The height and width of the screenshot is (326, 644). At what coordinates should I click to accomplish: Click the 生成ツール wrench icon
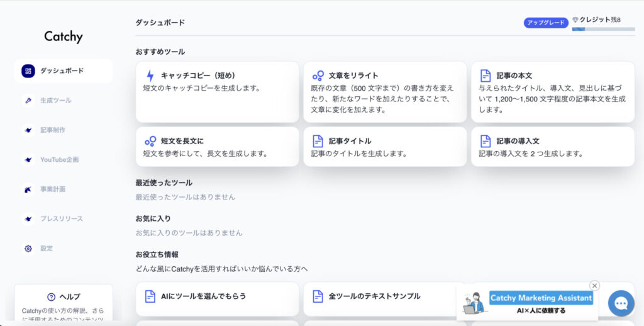(28, 101)
